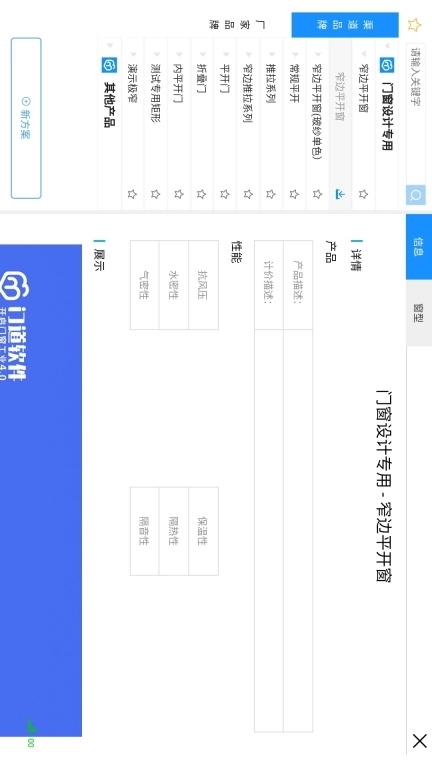The height and width of the screenshot is (768, 432).
Task: Star the 折叠门 item
Action: [201, 194]
